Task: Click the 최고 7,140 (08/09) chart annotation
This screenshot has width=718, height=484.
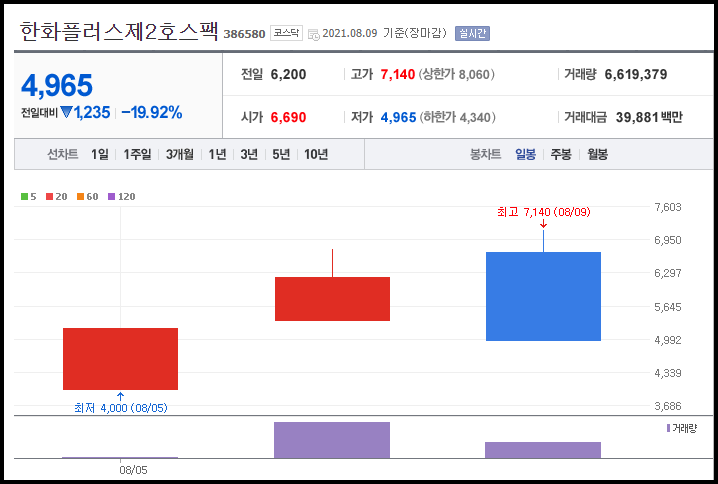Action: (x=544, y=212)
